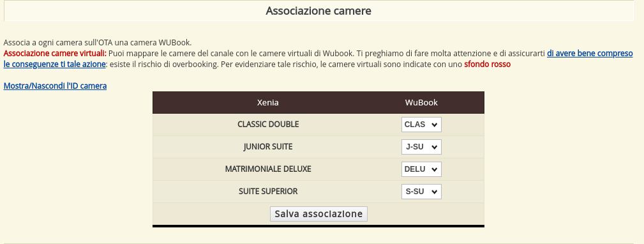Viewport: 644px width, 244px height.
Task: Click the Associazione camere page heading
Action: (x=318, y=11)
